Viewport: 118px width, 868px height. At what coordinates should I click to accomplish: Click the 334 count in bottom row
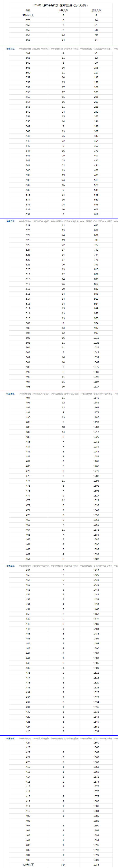tap(63, 864)
